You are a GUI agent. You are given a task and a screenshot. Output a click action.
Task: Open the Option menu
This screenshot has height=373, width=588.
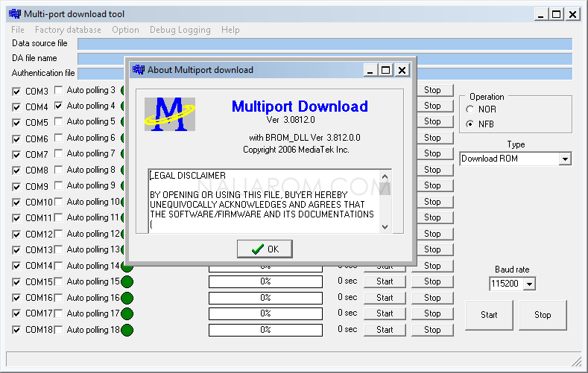[x=125, y=30]
